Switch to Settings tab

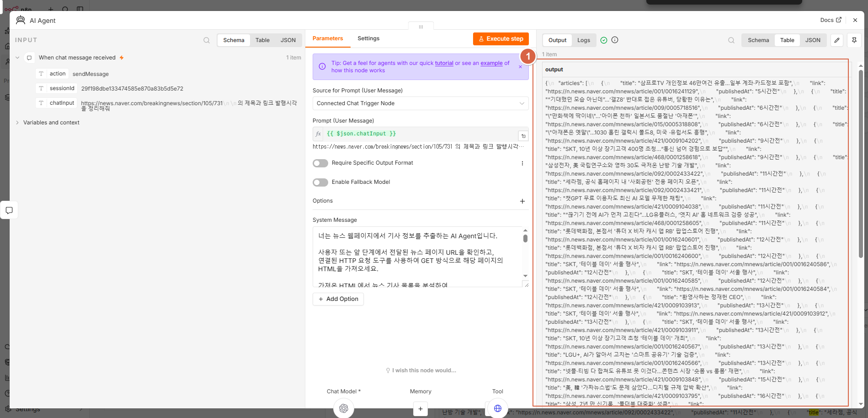pyautogui.click(x=368, y=38)
